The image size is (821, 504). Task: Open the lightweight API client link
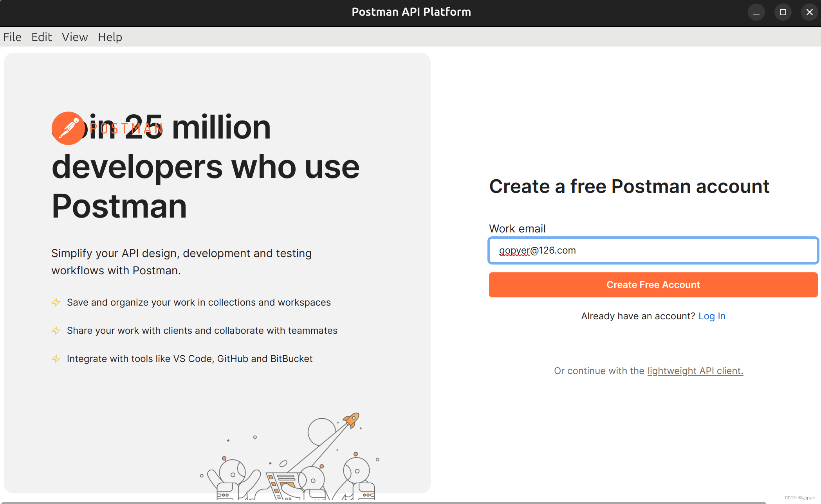[x=695, y=371]
